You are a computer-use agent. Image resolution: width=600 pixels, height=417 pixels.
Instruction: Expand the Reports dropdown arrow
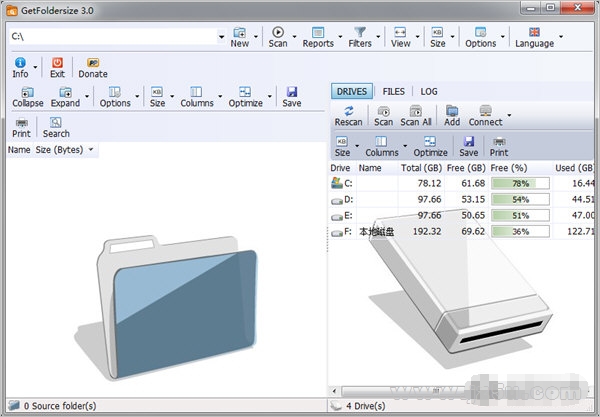[340, 37]
